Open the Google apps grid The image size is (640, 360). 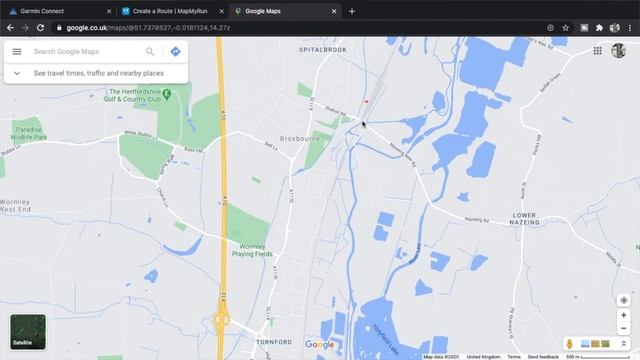point(598,51)
